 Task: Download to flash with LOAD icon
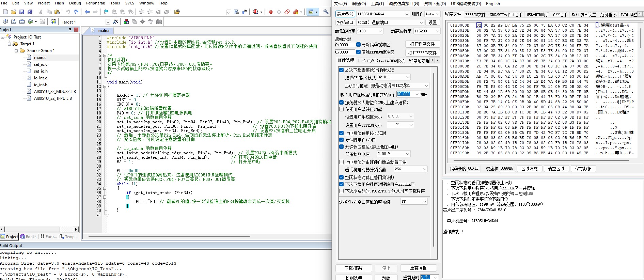coord(53,21)
